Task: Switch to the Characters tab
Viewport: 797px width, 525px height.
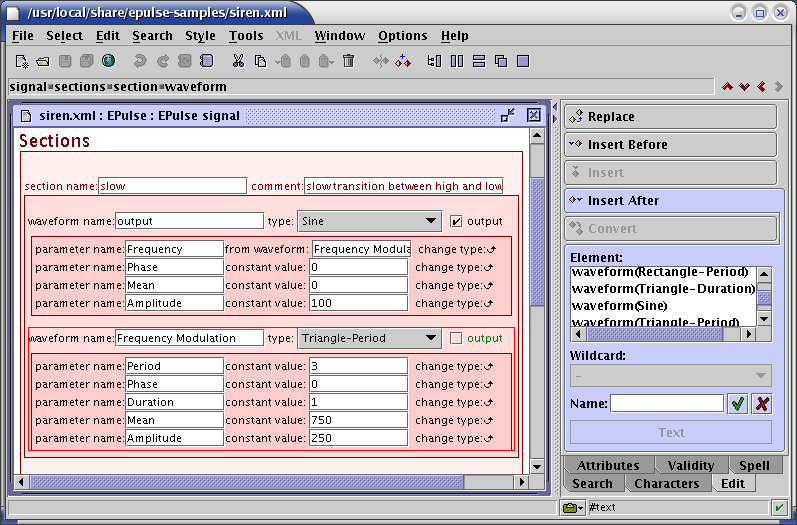Action: [x=666, y=484]
